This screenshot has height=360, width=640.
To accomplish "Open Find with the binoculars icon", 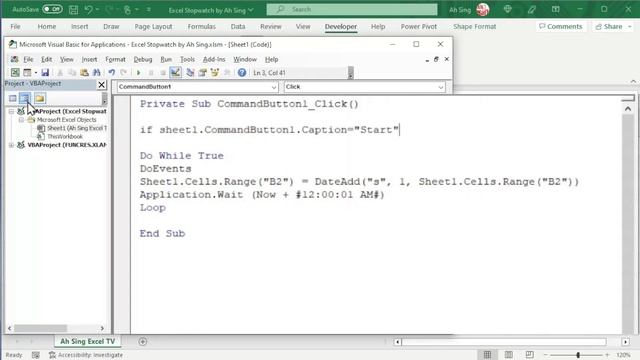I will (96, 73).
